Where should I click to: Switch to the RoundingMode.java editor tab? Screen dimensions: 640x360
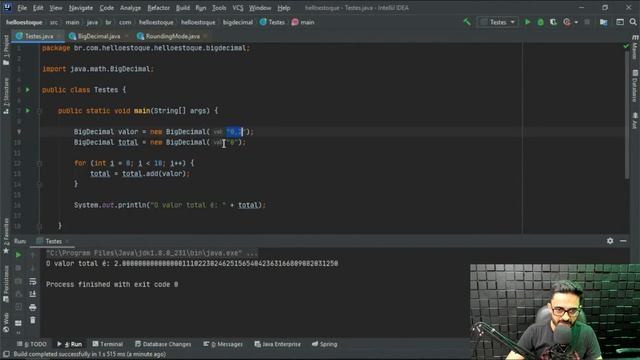click(172, 36)
